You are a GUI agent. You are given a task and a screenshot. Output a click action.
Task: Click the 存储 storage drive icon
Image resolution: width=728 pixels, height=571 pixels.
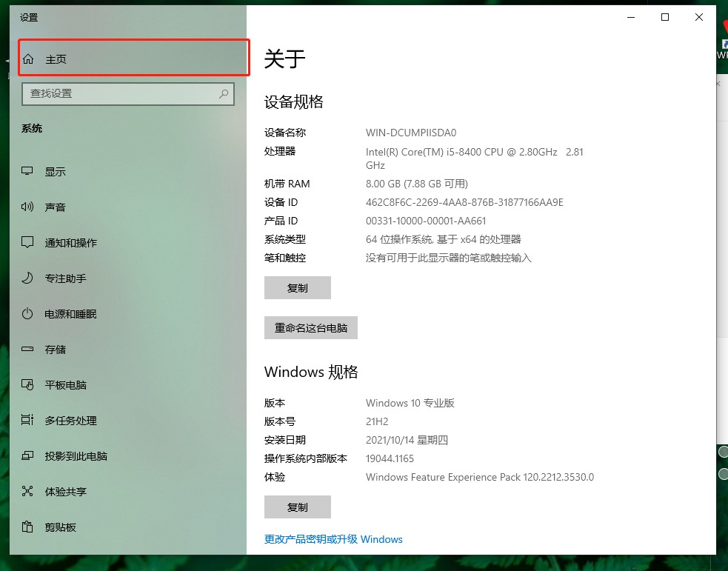pyautogui.click(x=27, y=349)
